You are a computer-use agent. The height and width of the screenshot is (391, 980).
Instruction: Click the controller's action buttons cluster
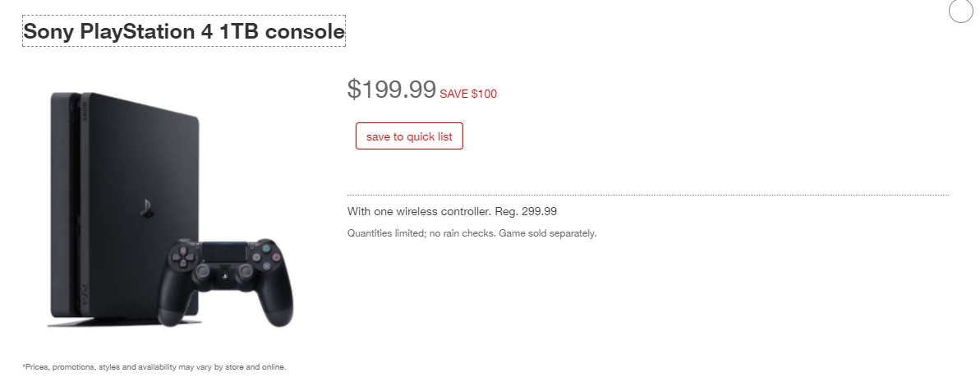pos(265,256)
